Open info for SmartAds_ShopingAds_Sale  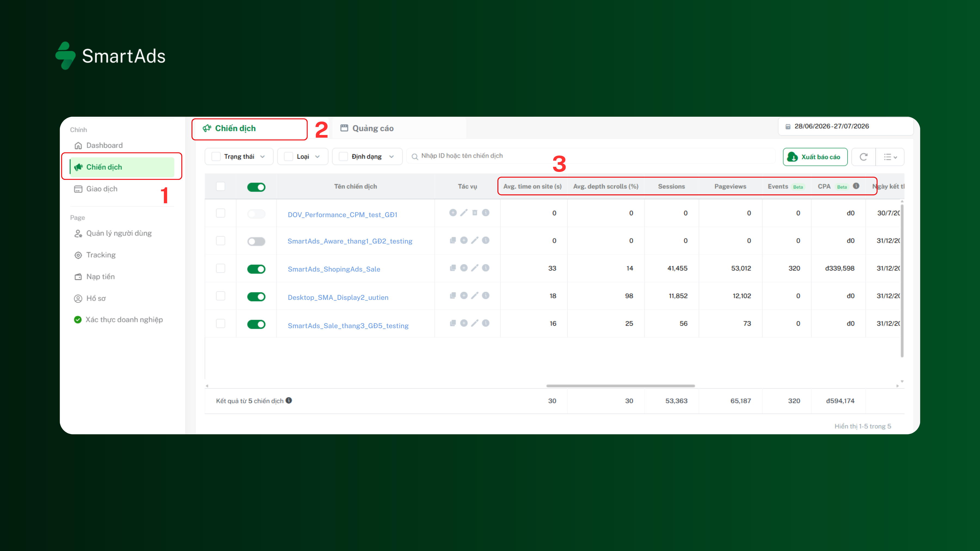(486, 268)
